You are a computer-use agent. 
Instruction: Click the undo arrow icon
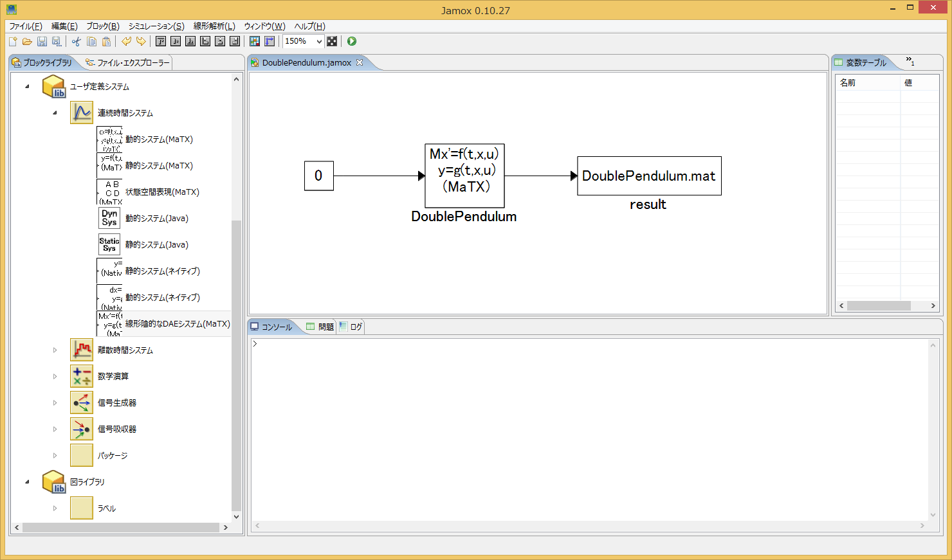click(x=126, y=42)
